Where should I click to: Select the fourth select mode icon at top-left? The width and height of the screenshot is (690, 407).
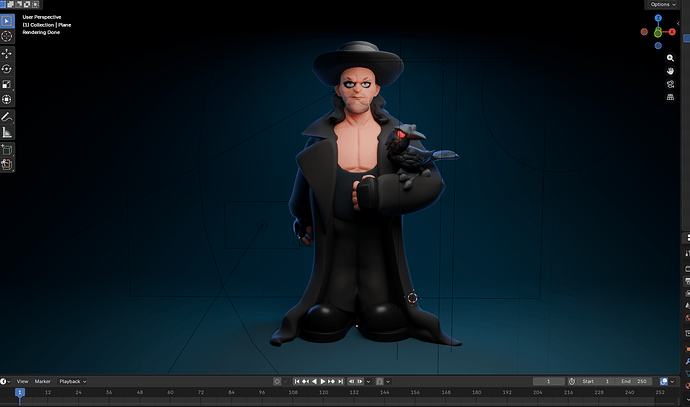tap(27, 4)
